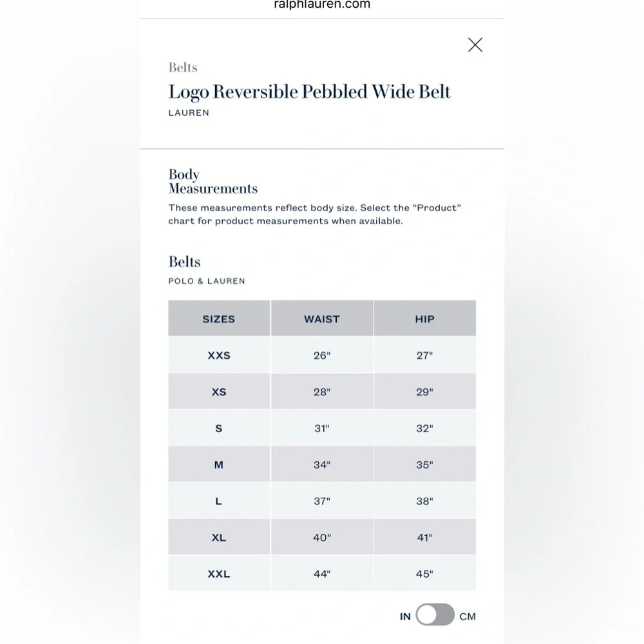Select the XS size row
Screen dimensions: 644x644
point(322,392)
